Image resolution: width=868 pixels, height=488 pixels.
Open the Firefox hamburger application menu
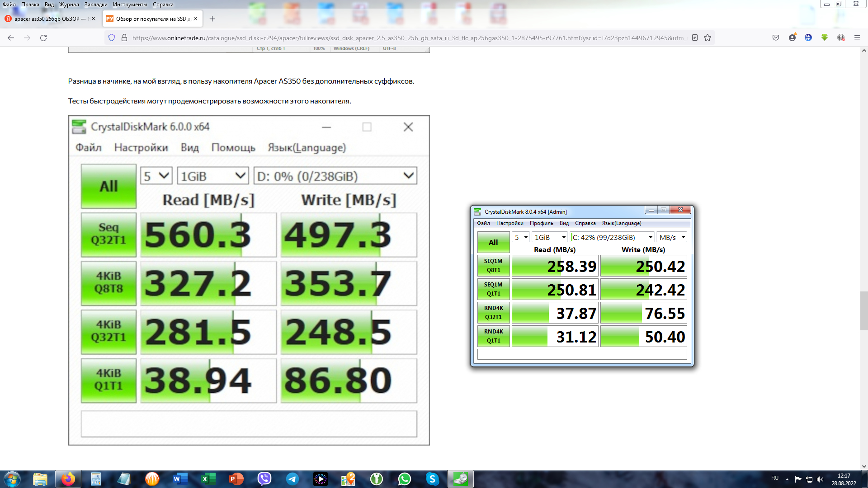[857, 38]
